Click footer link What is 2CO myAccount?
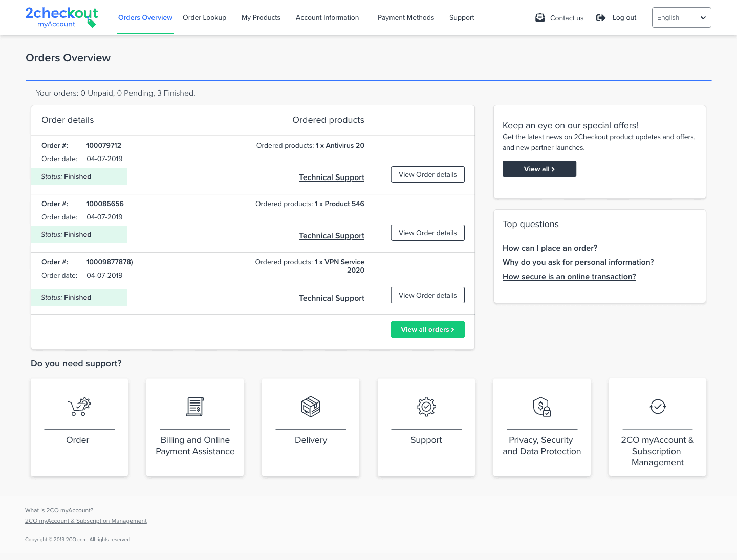This screenshot has height=560, width=737. [x=59, y=510]
